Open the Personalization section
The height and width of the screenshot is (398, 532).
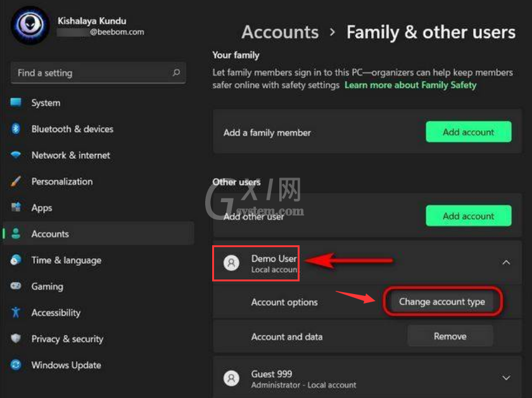(98, 181)
